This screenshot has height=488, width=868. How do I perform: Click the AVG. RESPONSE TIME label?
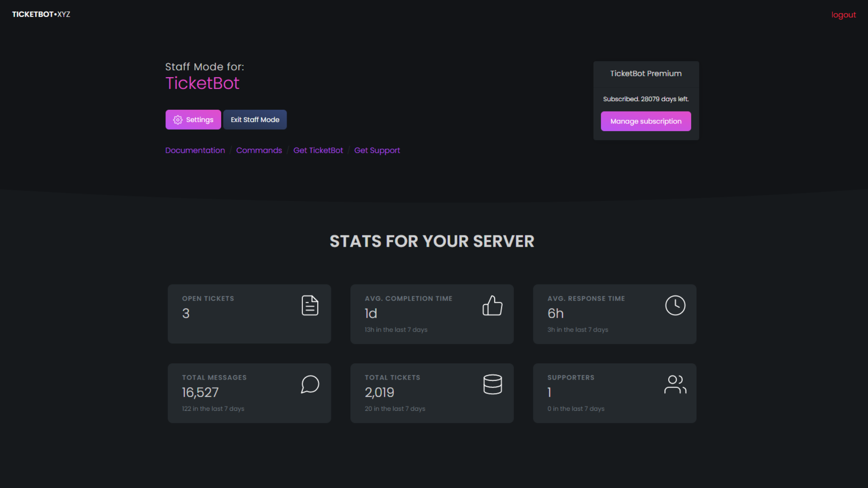[586, 299]
